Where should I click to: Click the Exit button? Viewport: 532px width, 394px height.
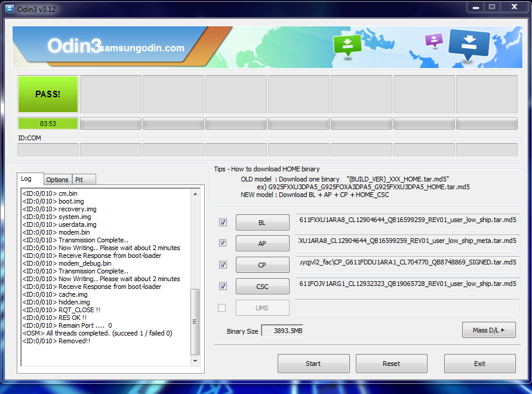point(479,364)
